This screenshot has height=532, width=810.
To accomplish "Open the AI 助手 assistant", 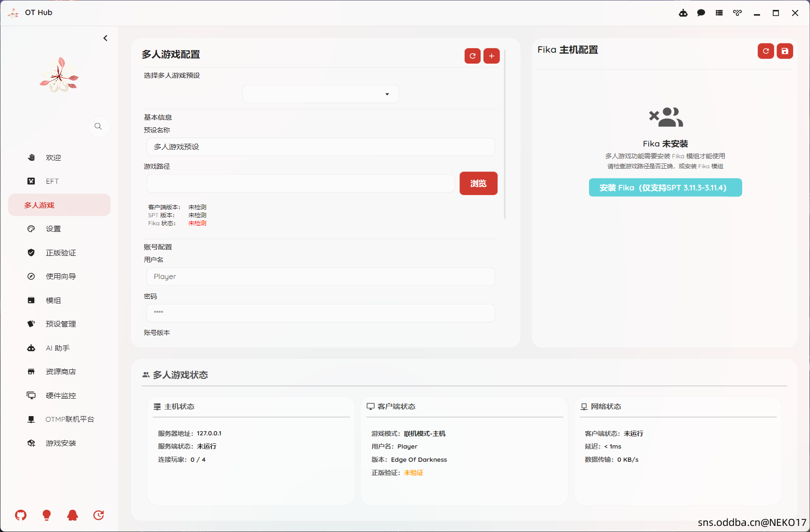I will [x=59, y=348].
